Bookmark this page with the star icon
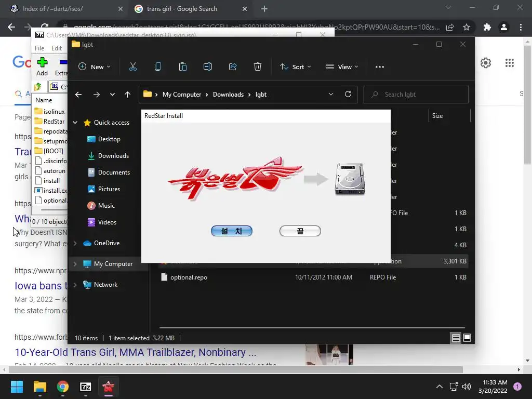Viewport: 532px width, 399px height. (x=467, y=27)
